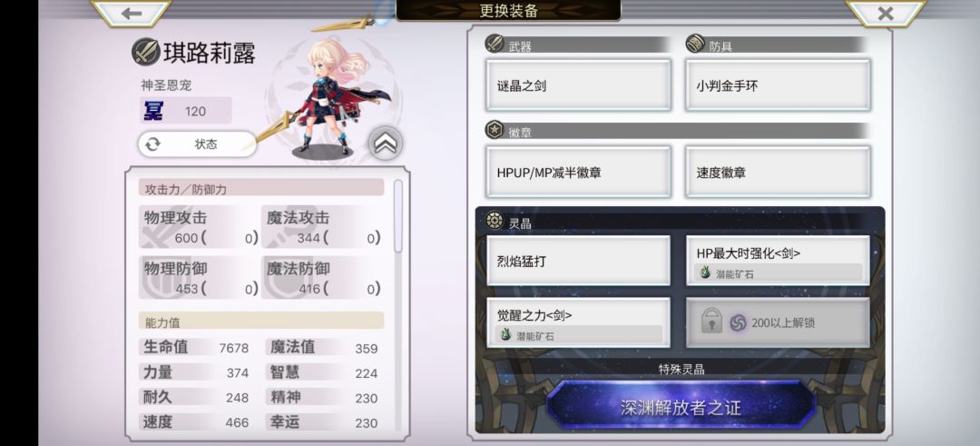Close the equipment change screen
Viewport: 980px width, 446px height.
coord(885,13)
